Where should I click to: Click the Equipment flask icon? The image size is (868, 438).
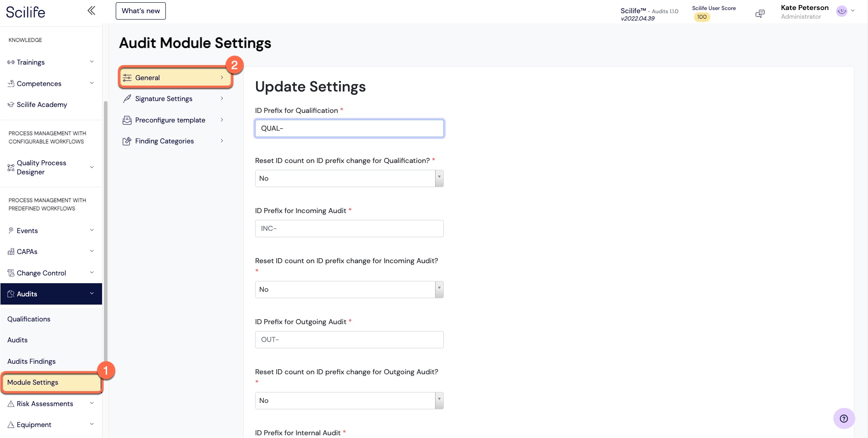point(11,425)
